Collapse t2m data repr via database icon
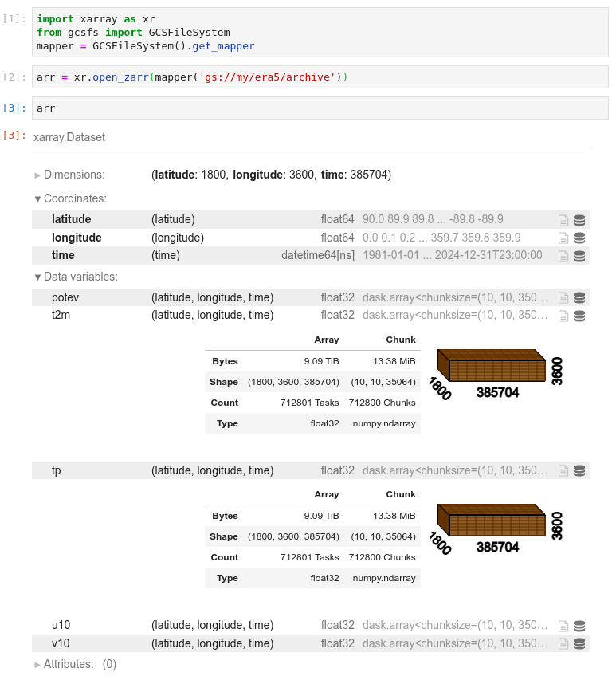 [579, 316]
